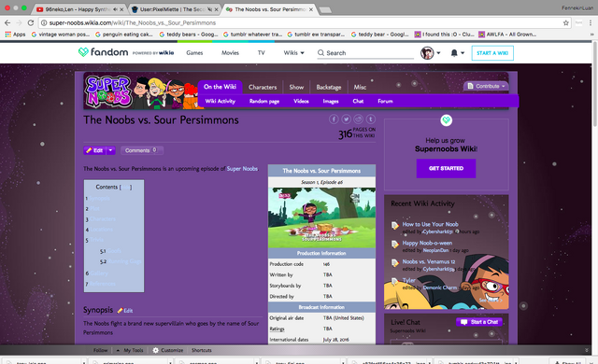Click the Edit page button
The height and width of the screenshot is (364, 598).
[95, 150]
